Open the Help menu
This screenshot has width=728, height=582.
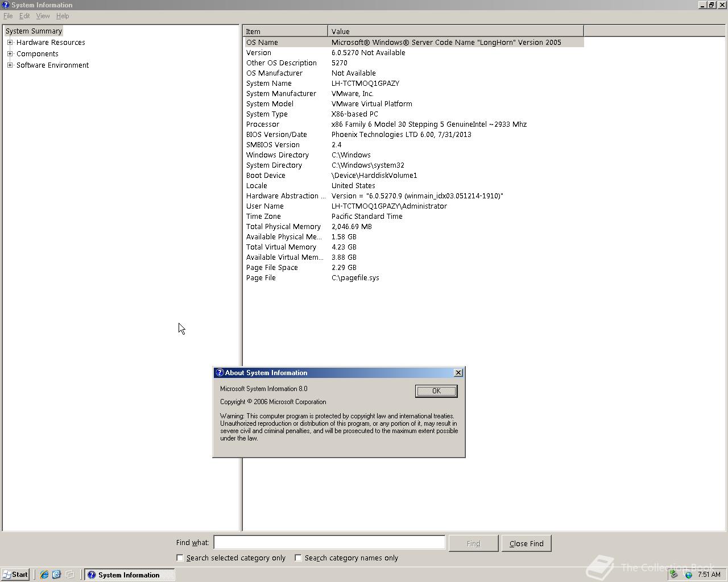(x=63, y=16)
